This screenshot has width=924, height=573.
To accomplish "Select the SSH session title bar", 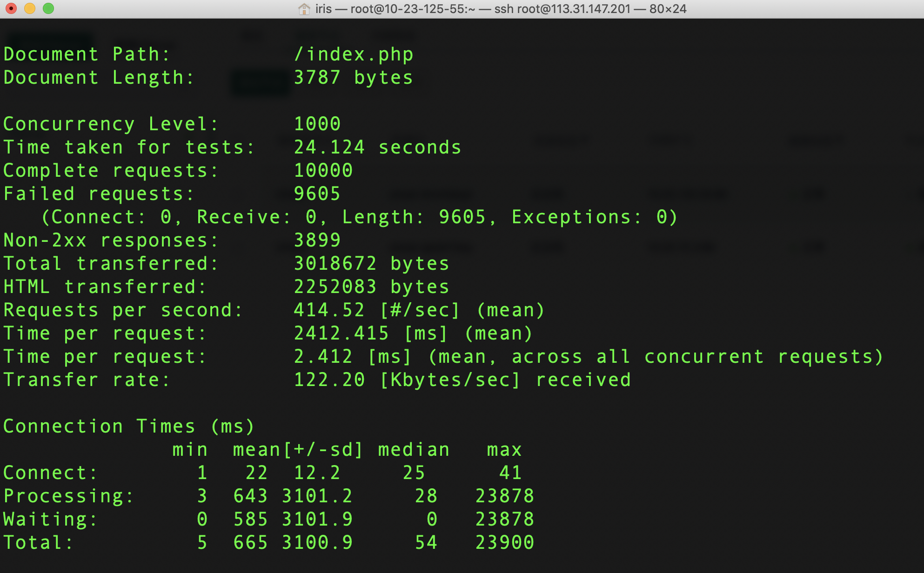I will [x=462, y=8].
